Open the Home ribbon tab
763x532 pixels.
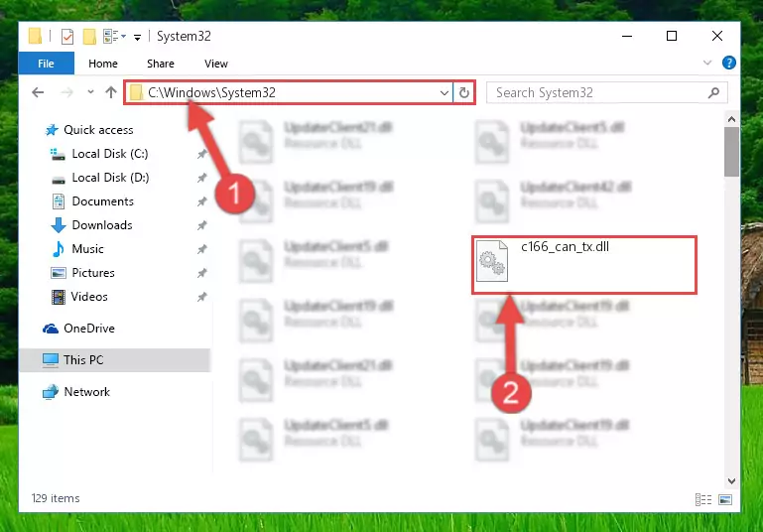pos(102,64)
